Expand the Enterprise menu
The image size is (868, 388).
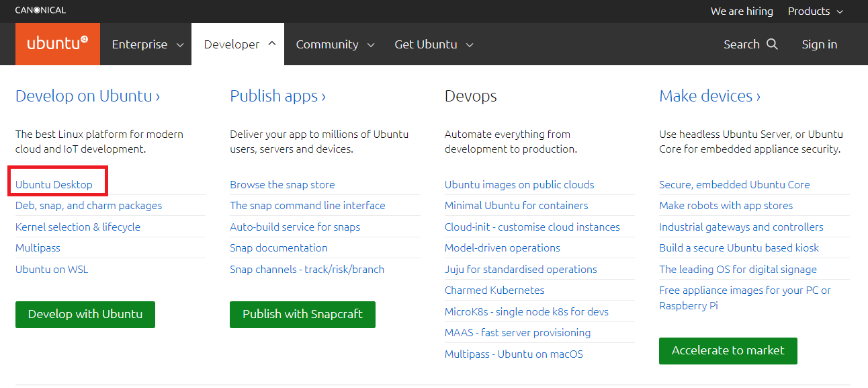[148, 44]
